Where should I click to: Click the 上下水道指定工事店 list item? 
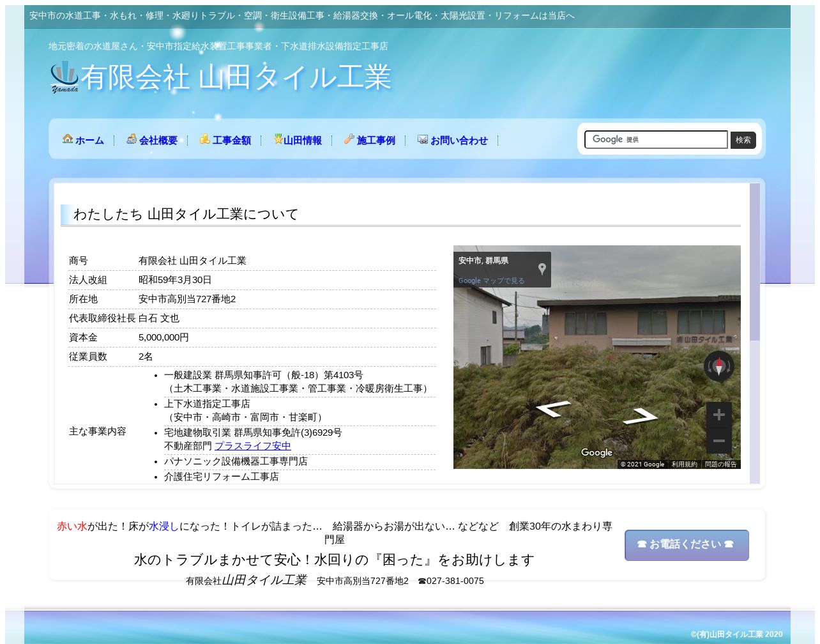tap(207, 404)
